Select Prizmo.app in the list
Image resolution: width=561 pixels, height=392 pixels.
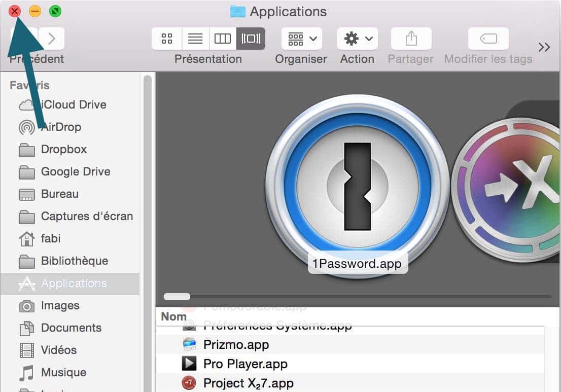tap(350, 345)
